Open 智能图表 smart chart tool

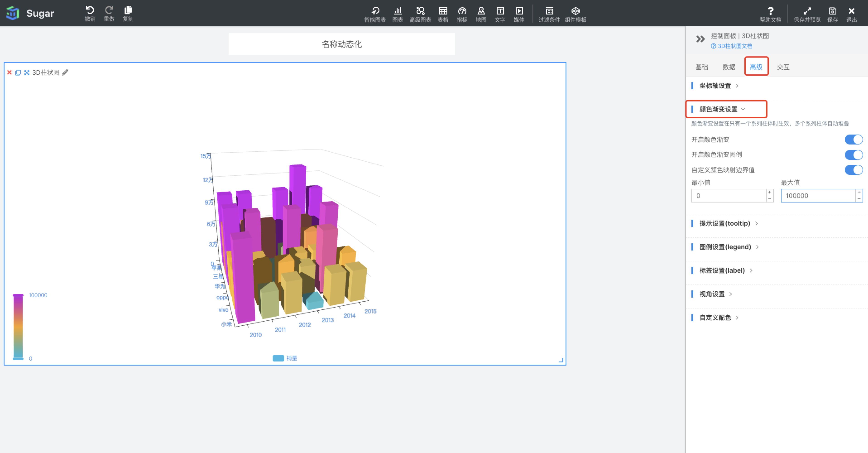coord(375,14)
